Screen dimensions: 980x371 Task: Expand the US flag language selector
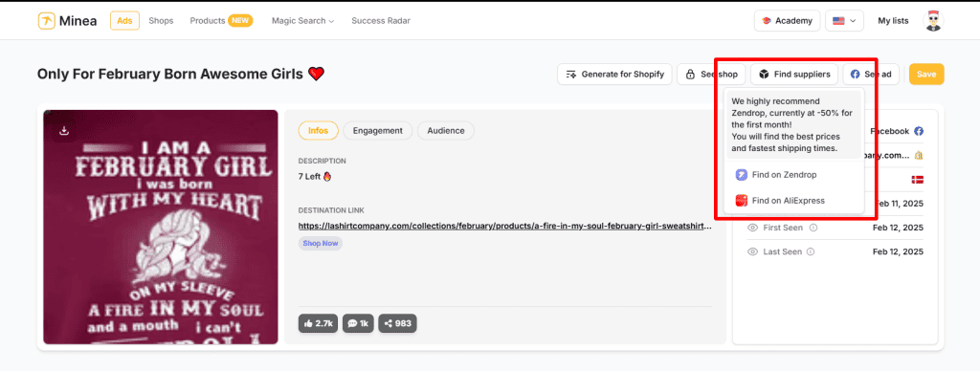point(844,21)
